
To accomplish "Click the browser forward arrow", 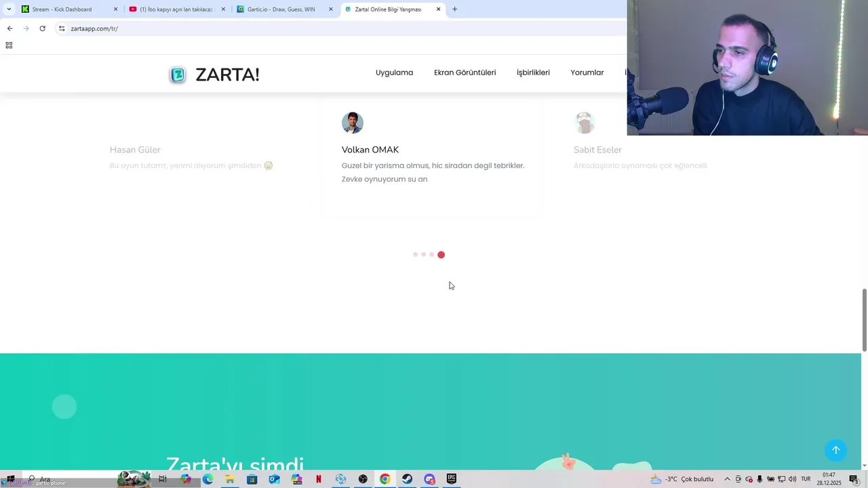I will pos(26,28).
